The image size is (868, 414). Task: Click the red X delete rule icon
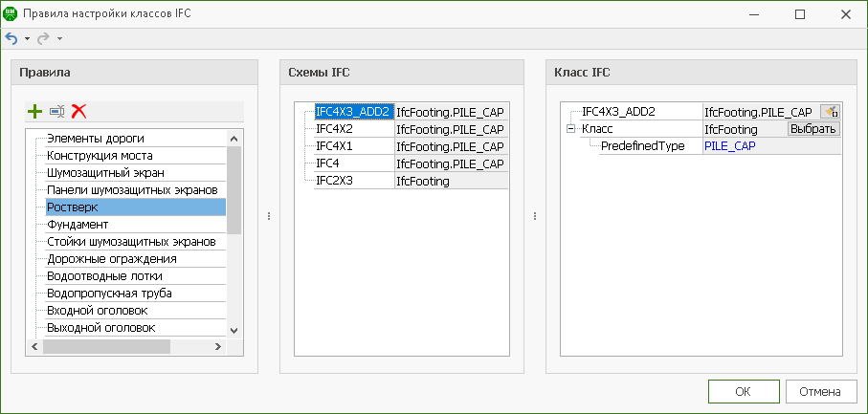tap(79, 111)
